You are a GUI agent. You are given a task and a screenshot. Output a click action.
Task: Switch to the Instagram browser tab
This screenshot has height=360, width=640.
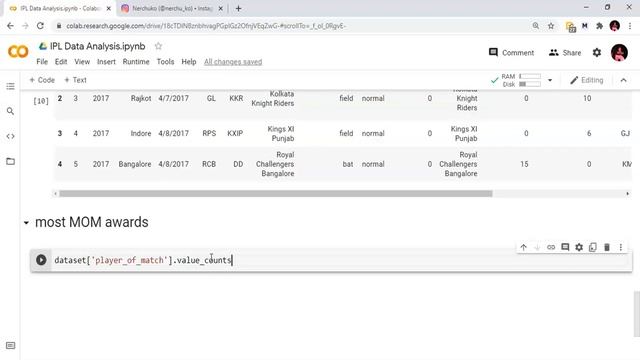171,8
